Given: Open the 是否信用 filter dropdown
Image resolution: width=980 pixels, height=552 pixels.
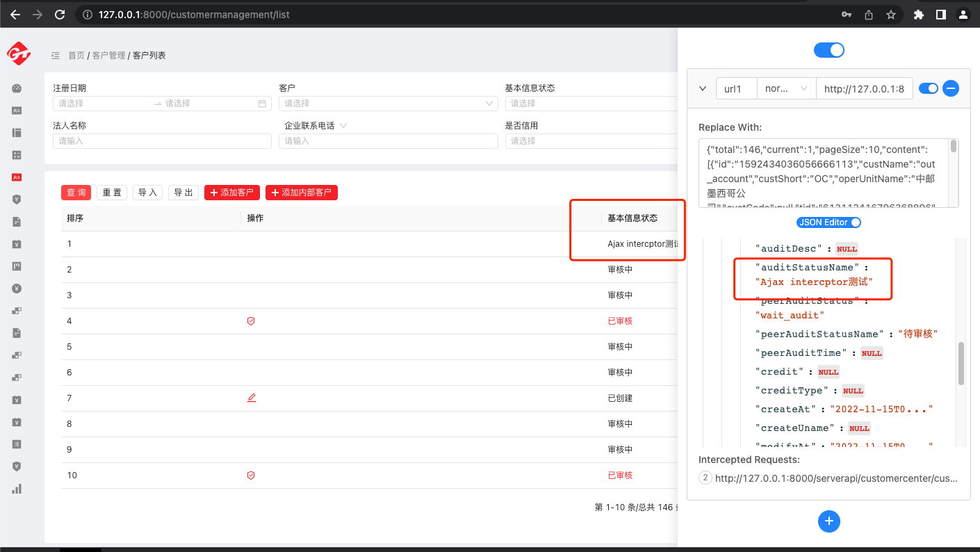Looking at the screenshot, I should (591, 141).
